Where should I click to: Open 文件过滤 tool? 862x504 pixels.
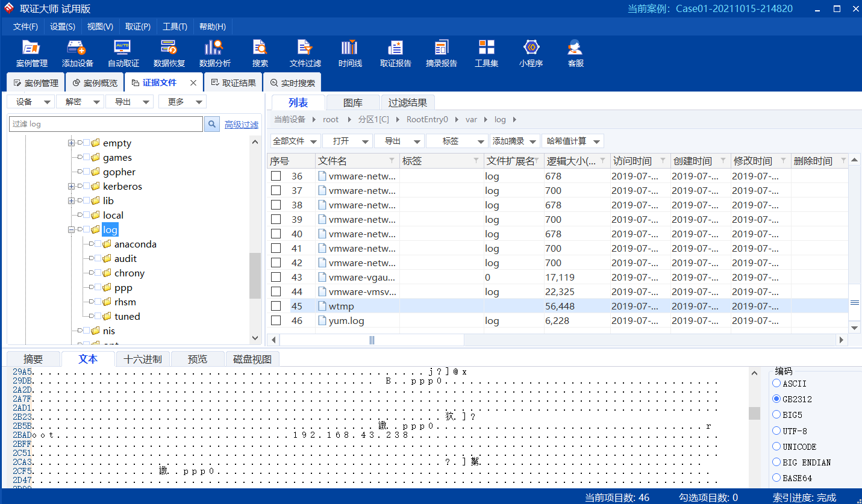(305, 54)
